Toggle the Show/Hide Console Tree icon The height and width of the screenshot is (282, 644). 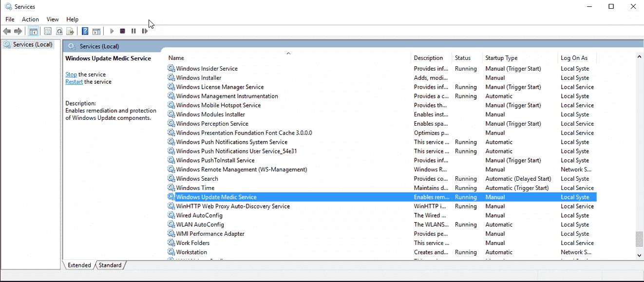coord(34,31)
